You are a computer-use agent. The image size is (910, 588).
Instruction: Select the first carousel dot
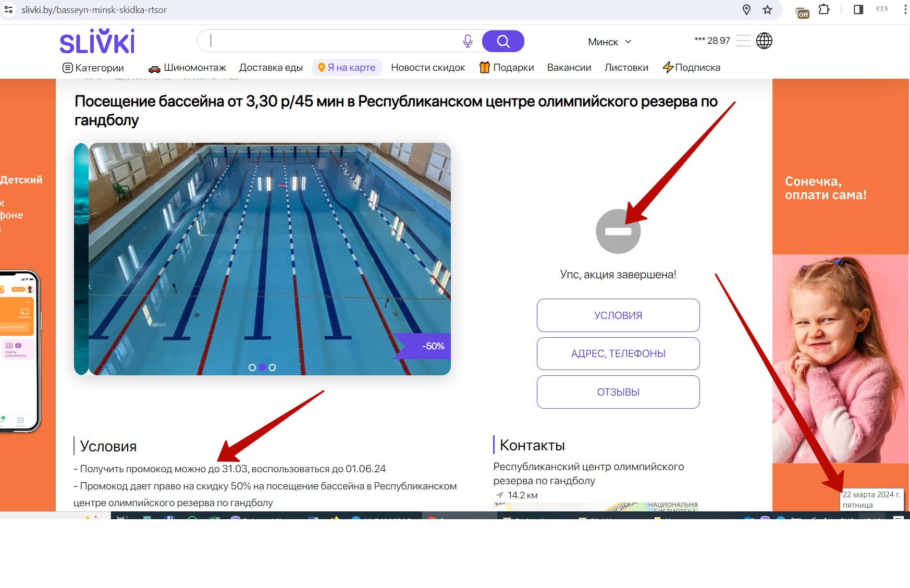coord(252,367)
